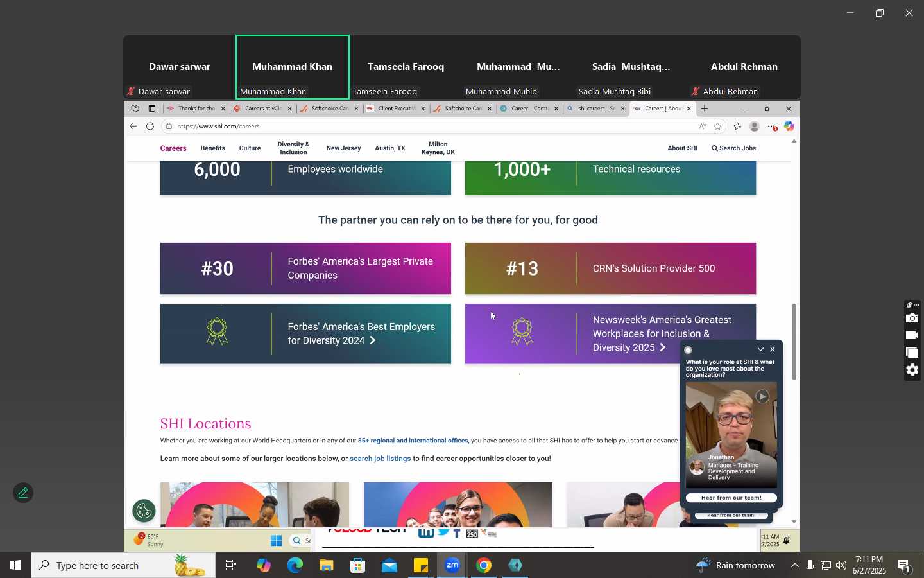Open the tab actions icon beside workspaces
The height and width of the screenshot is (578, 924).
pos(152,109)
